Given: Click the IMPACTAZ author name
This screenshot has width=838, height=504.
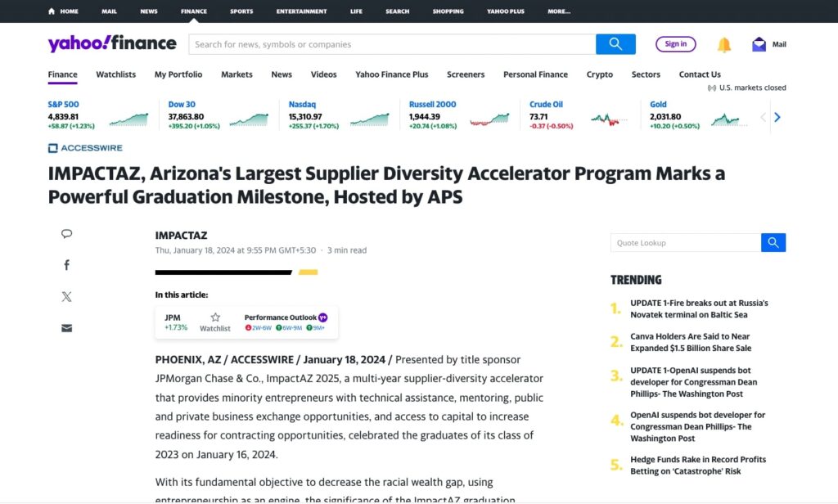Looking at the screenshot, I should (x=181, y=235).
